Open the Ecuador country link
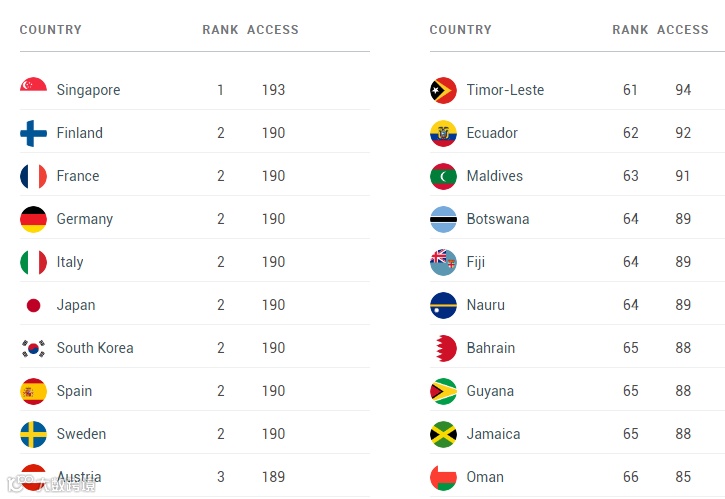Screen dimensions: 725x499 (x=492, y=133)
